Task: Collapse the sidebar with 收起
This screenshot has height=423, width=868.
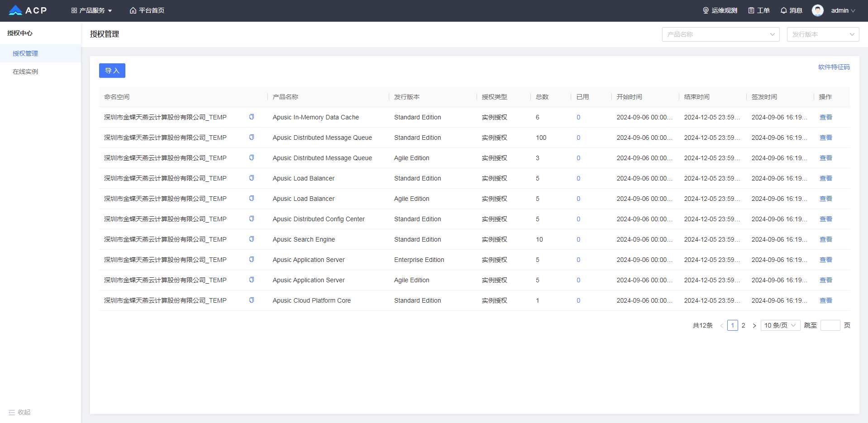Action: pyautogui.click(x=19, y=412)
